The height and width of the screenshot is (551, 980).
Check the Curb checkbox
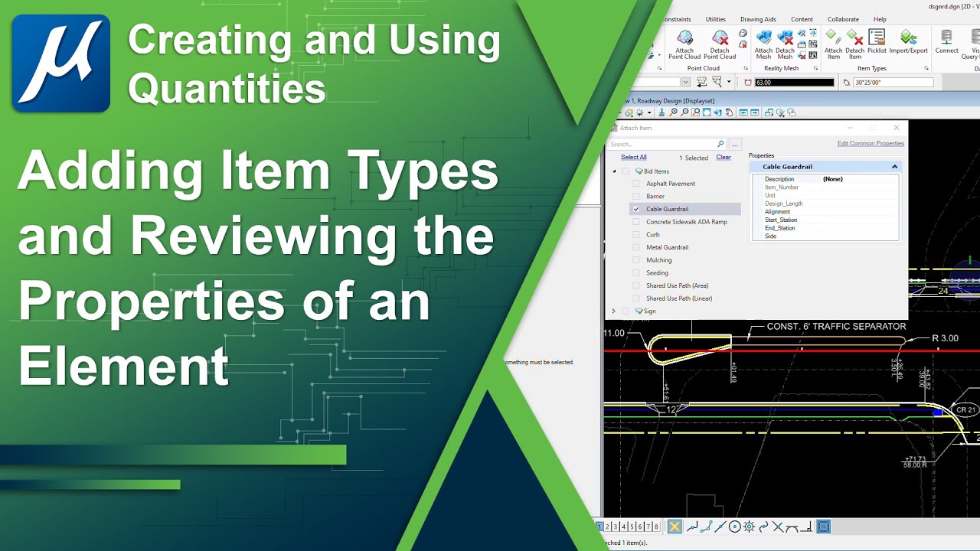pyautogui.click(x=636, y=235)
